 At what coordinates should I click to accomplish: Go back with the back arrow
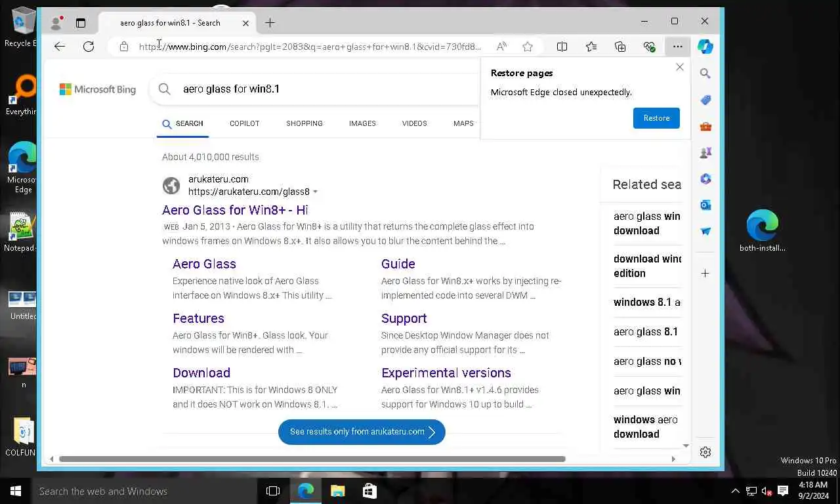click(60, 47)
